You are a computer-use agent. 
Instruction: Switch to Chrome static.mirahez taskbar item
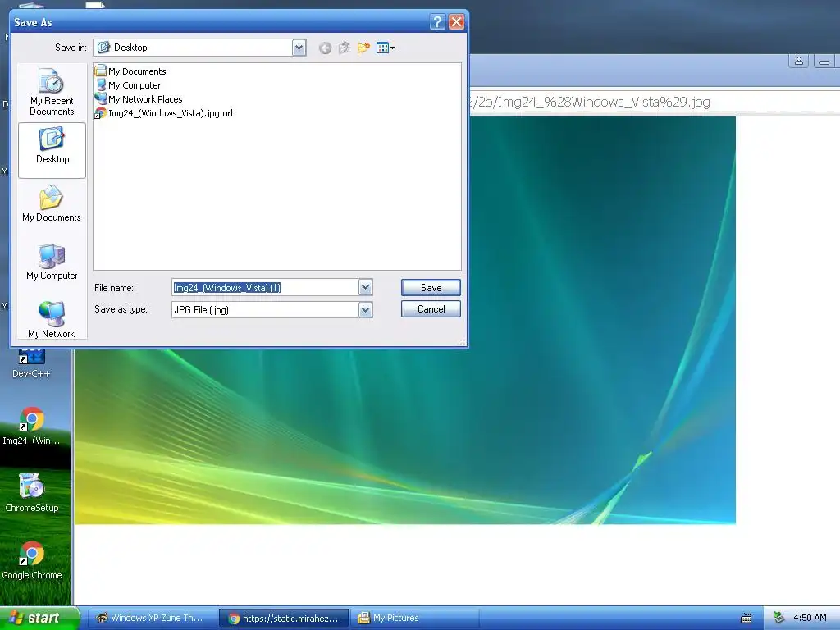[284, 618]
